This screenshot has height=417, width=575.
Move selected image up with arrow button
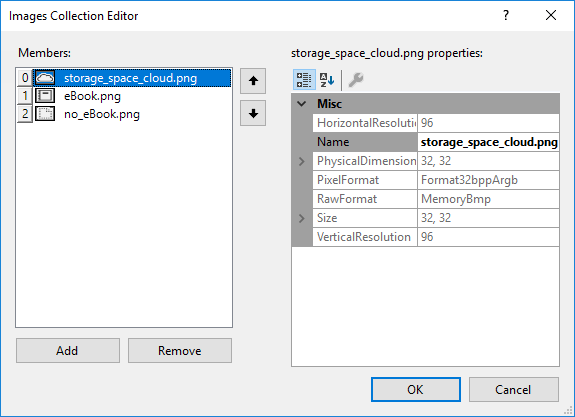click(253, 81)
